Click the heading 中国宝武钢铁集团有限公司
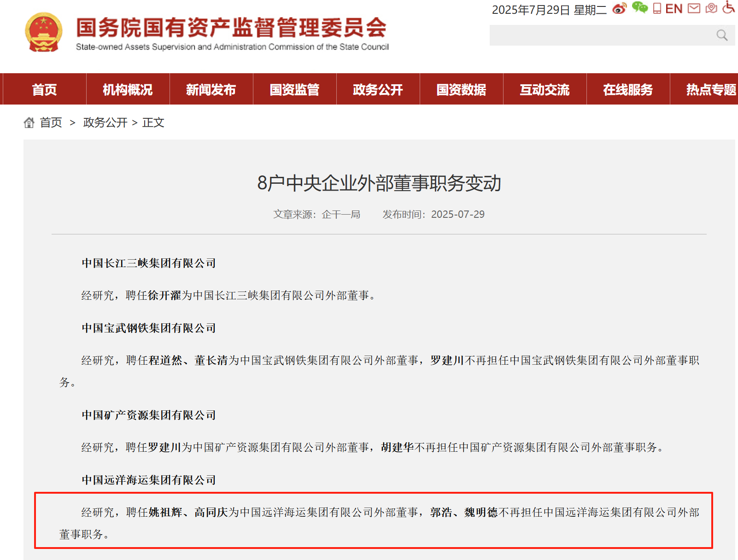The height and width of the screenshot is (560, 738). click(149, 328)
